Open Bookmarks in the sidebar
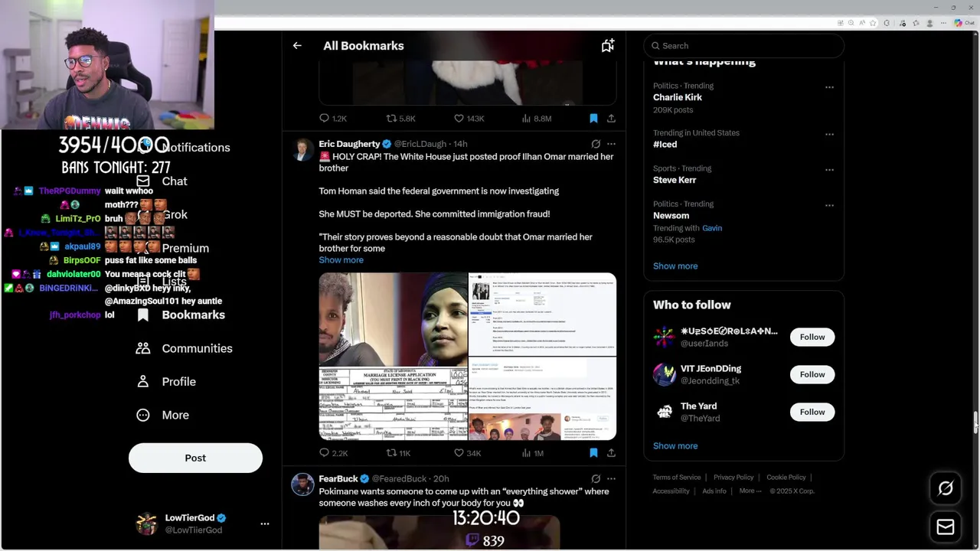This screenshot has height=551, width=980. point(182,315)
